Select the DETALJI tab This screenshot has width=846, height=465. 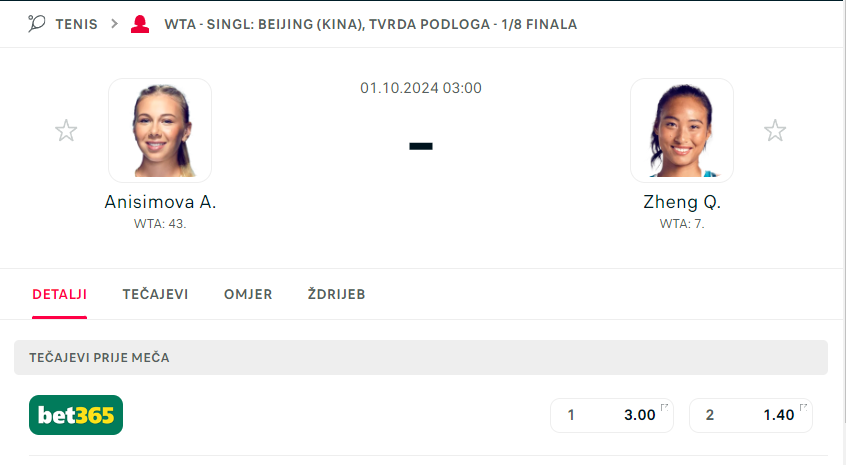pos(59,294)
